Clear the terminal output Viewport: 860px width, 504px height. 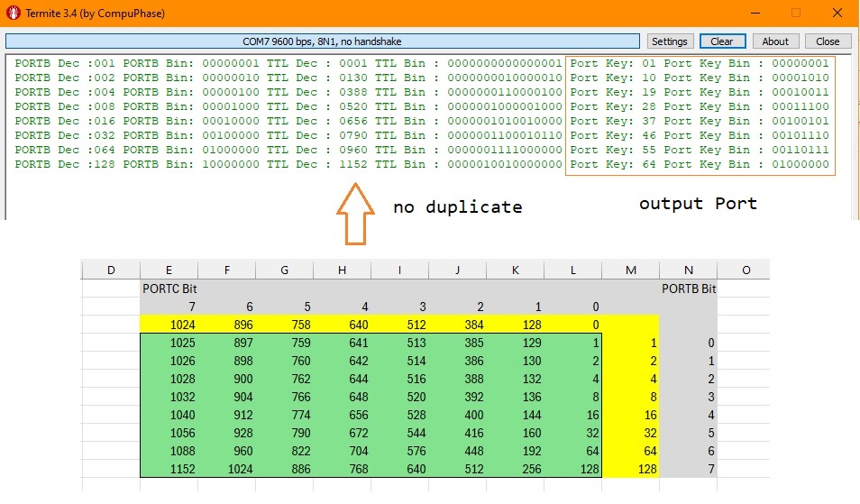point(721,41)
